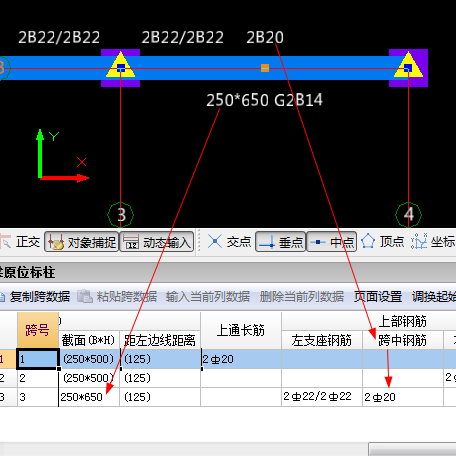Viewport: 456px width, 456px height.
Task: Toggle the 正交 orthogonal mode icon
Action: 5,242
